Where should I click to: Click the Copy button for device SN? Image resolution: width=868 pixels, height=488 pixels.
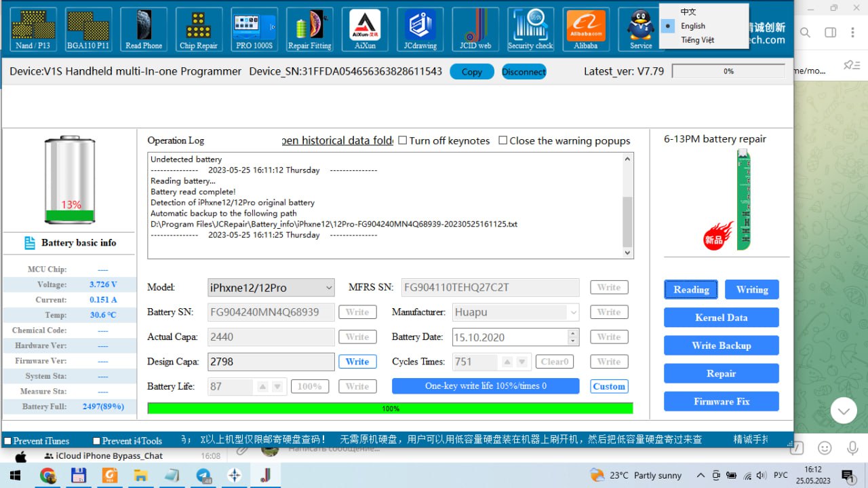coord(471,71)
